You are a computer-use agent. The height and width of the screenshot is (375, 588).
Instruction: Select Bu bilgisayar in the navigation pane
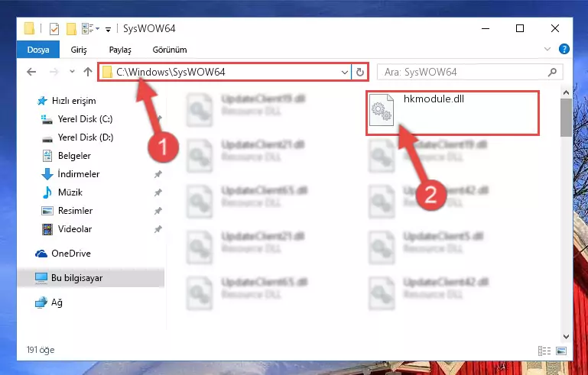point(91,278)
